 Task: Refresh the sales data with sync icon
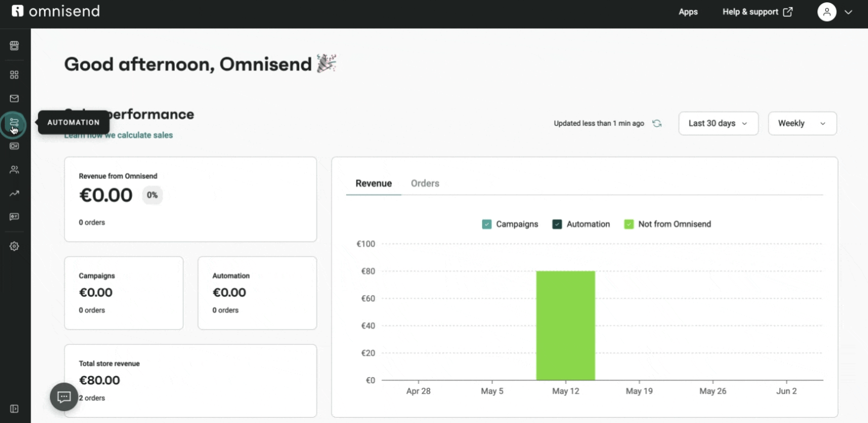(x=657, y=124)
